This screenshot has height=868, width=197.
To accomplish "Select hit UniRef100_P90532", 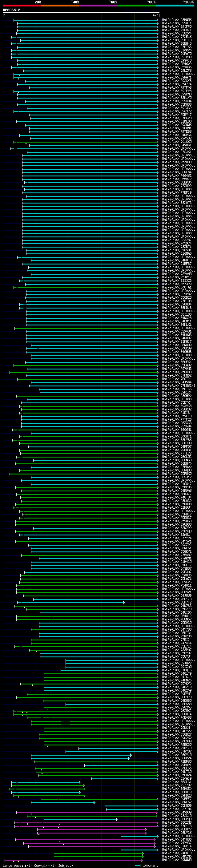I will (x=177, y=138).
